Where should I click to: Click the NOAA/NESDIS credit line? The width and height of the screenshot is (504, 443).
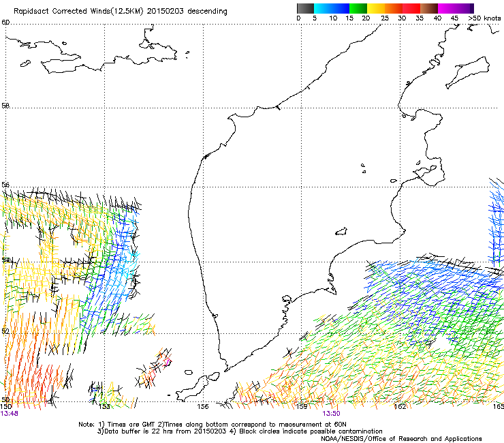pyautogui.click(x=401, y=439)
